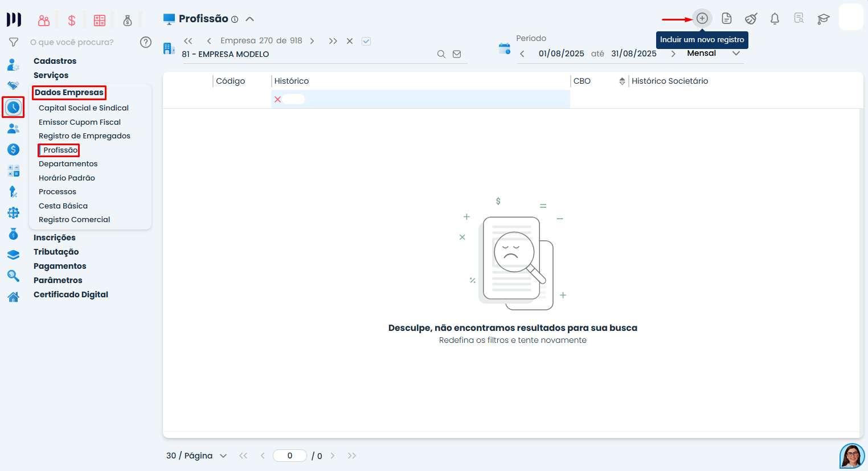Click the envelope icon beside company name
Image resolution: width=868 pixels, height=471 pixels.
[457, 54]
